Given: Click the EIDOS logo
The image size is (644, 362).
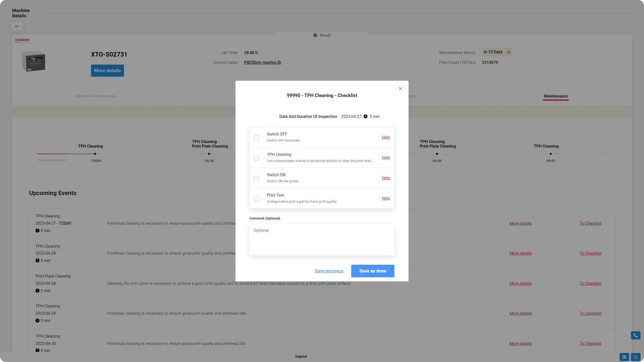Looking at the screenshot, I should click(22, 40).
